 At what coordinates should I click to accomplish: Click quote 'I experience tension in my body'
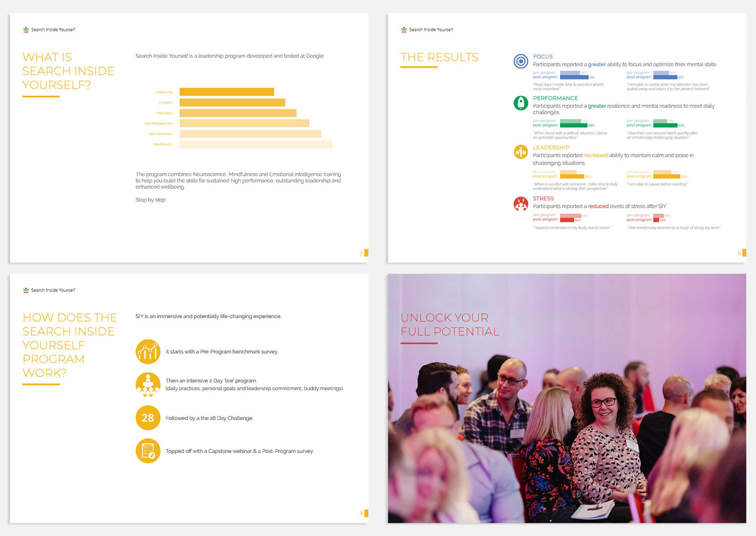click(x=572, y=227)
